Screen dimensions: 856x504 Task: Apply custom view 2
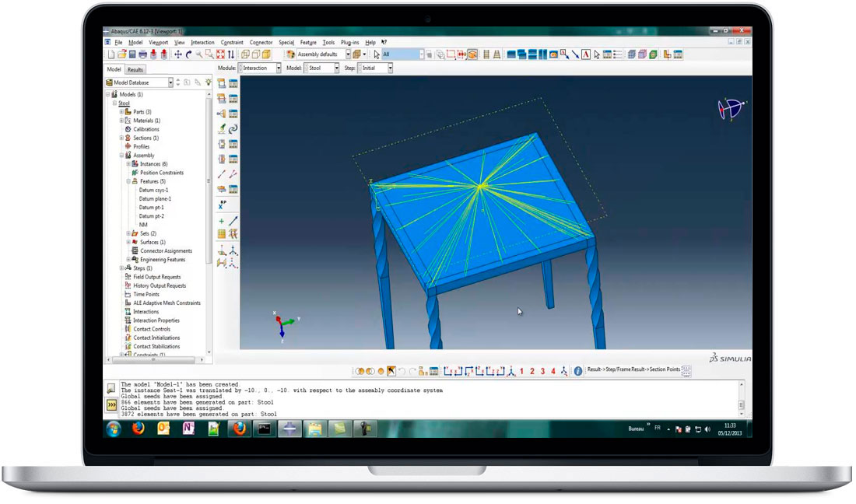pyautogui.click(x=532, y=371)
